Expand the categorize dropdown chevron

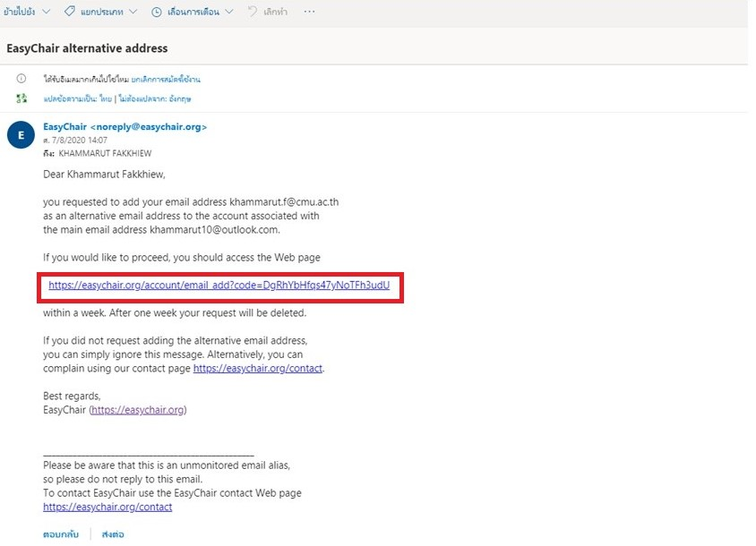(x=133, y=12)
